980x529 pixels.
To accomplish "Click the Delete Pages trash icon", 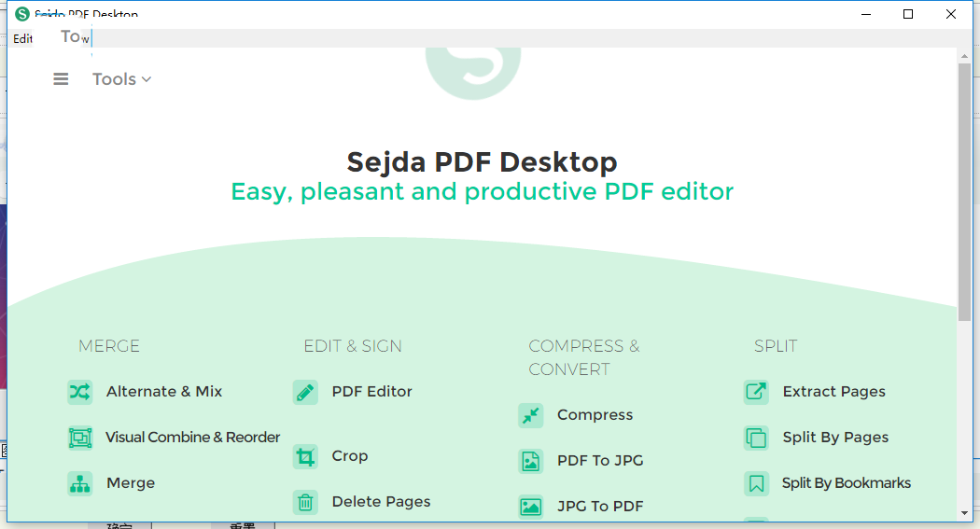I will pos(305,502).
